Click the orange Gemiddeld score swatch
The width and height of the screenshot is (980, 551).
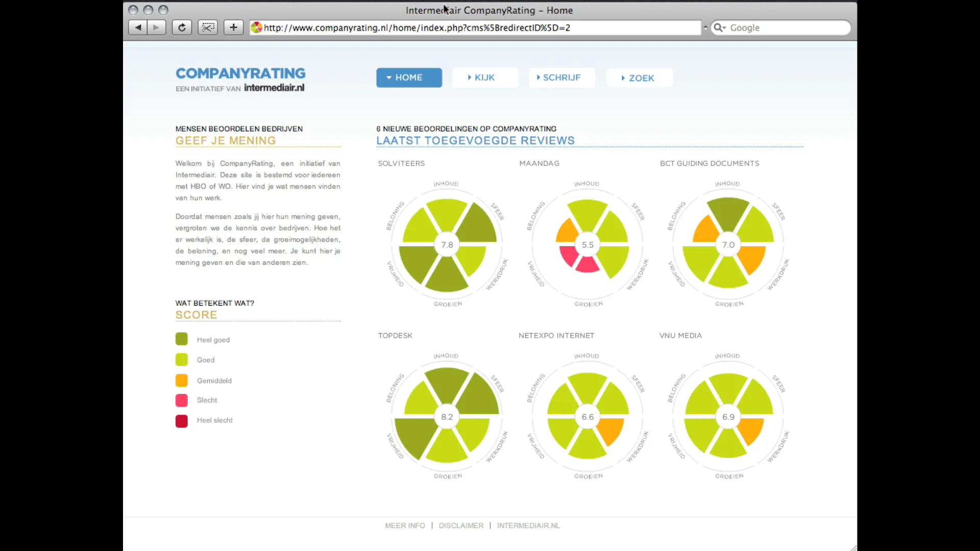[x=182, y=381]
